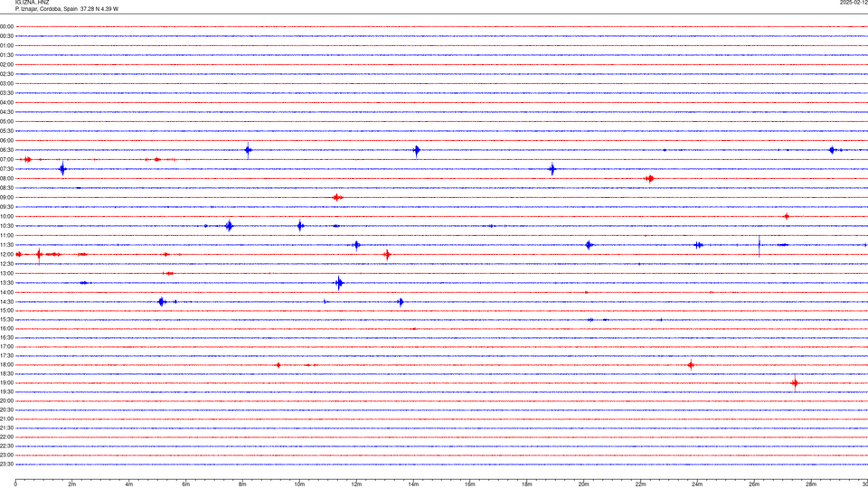Click the small red event on the 16:00 trace
Viewport: 868px width, 488px height.
[x=413, y=329]
